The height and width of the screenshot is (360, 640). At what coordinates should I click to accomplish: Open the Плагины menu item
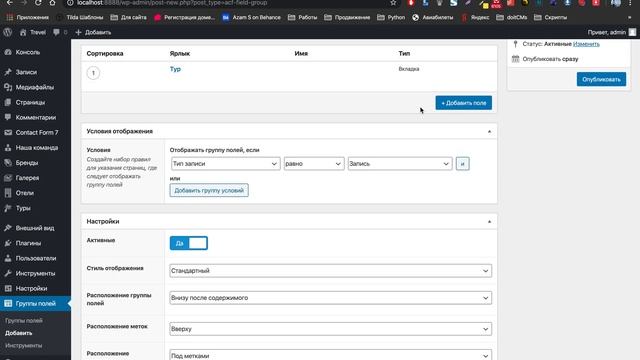coord(28,243)
